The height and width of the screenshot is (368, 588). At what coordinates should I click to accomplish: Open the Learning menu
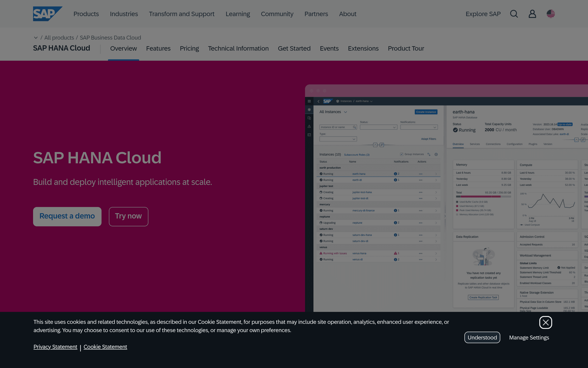coord(238,14)
